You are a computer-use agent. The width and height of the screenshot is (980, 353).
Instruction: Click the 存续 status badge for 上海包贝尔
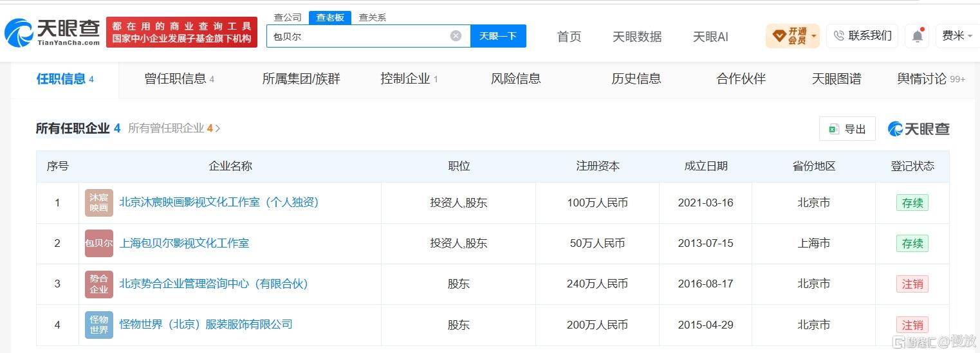(912, 244)
